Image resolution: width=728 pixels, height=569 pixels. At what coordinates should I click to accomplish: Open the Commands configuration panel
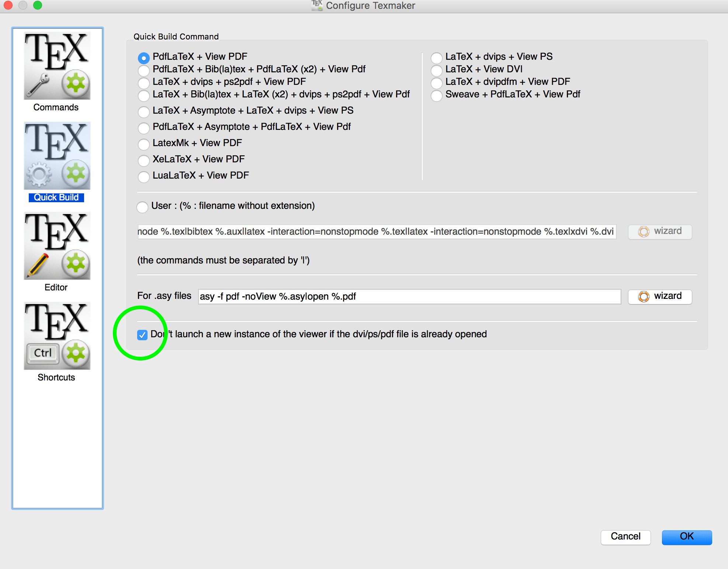tap(56, 66)
